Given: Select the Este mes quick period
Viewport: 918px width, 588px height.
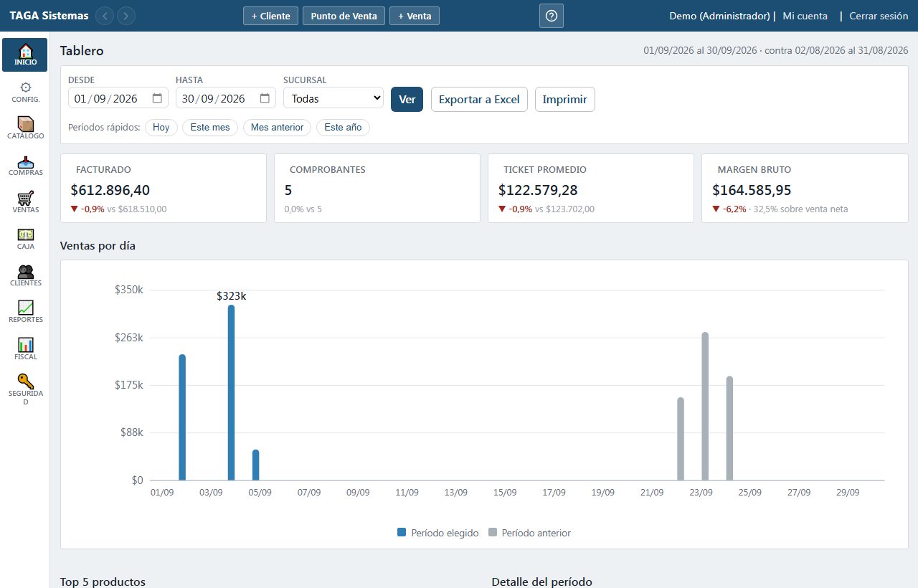Looking at the screenshot, I should pyautogui.click(x=210, y=127).
